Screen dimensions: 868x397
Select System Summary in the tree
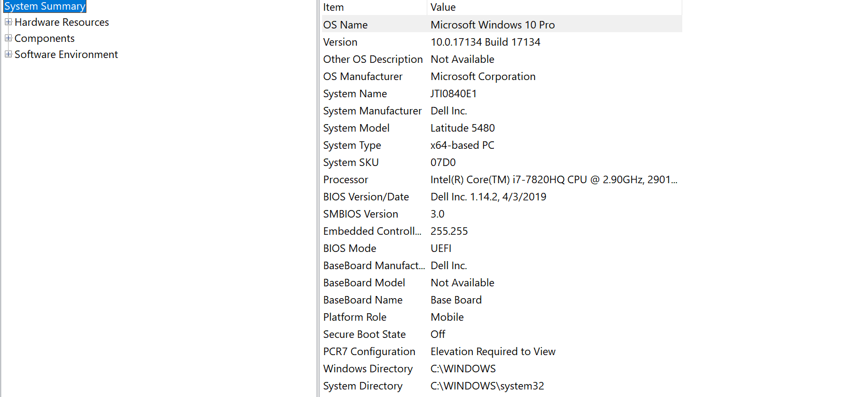point(45,6)
